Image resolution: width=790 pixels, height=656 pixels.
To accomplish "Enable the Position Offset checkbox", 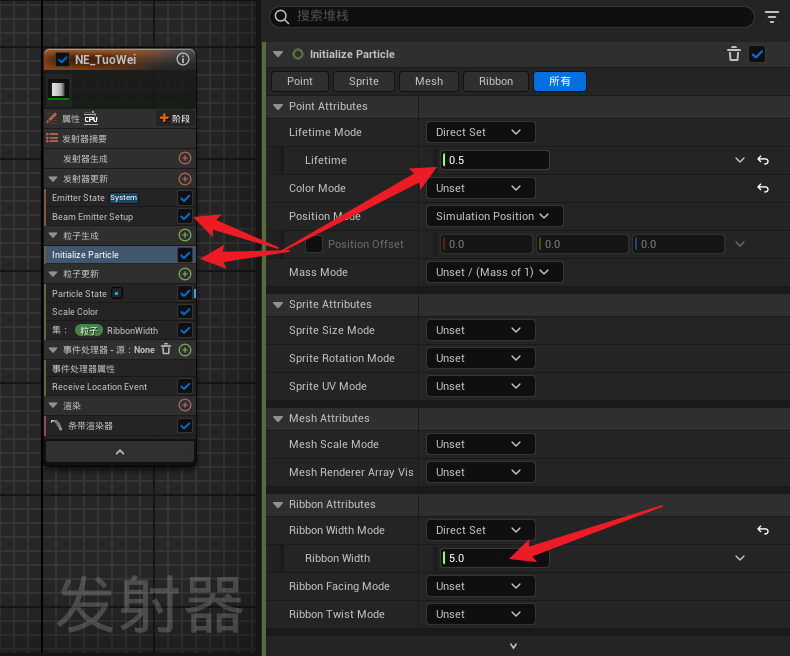I will pyautogui.click(x=314, y=244).
